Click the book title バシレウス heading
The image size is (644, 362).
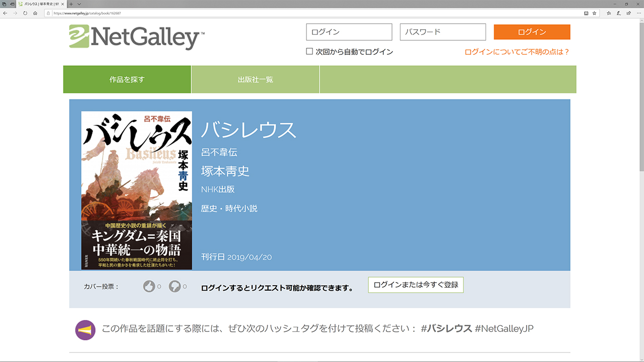point(249,130)
